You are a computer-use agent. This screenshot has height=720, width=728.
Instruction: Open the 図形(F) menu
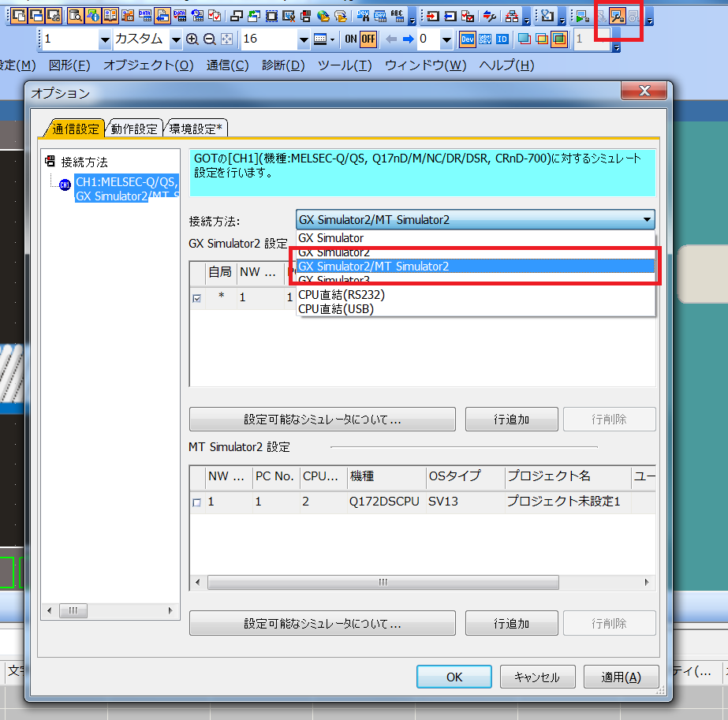[69, 65]
